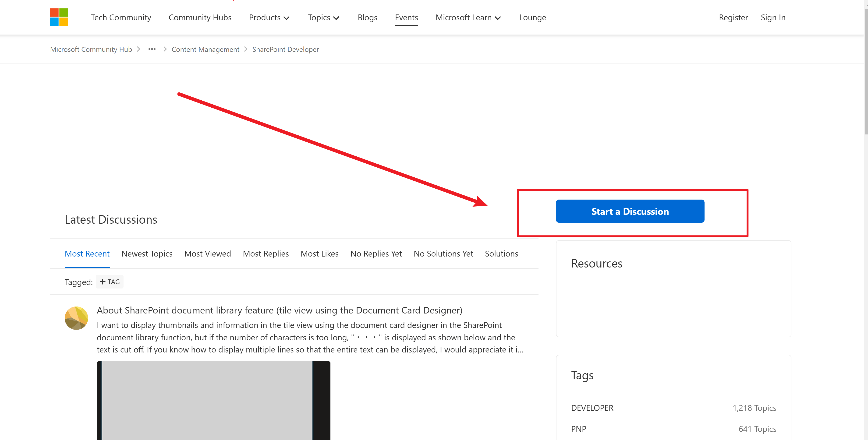This screenshot has height=440, width=868.
Task: Select the PNP tag
Action: point(579,429)
